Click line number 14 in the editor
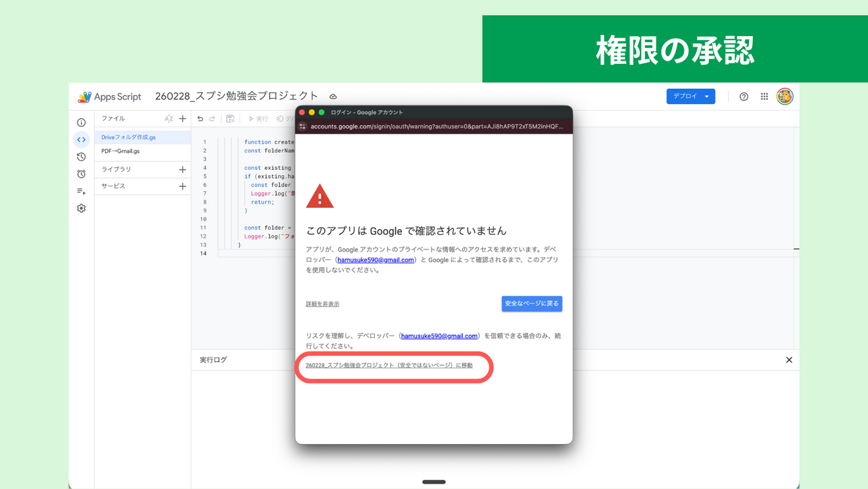 [203, 253]
